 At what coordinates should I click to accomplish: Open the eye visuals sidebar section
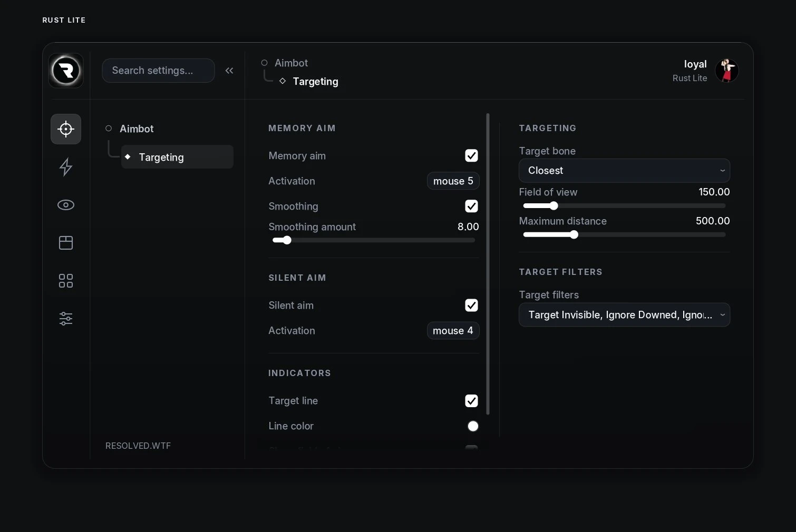point(66,205)
